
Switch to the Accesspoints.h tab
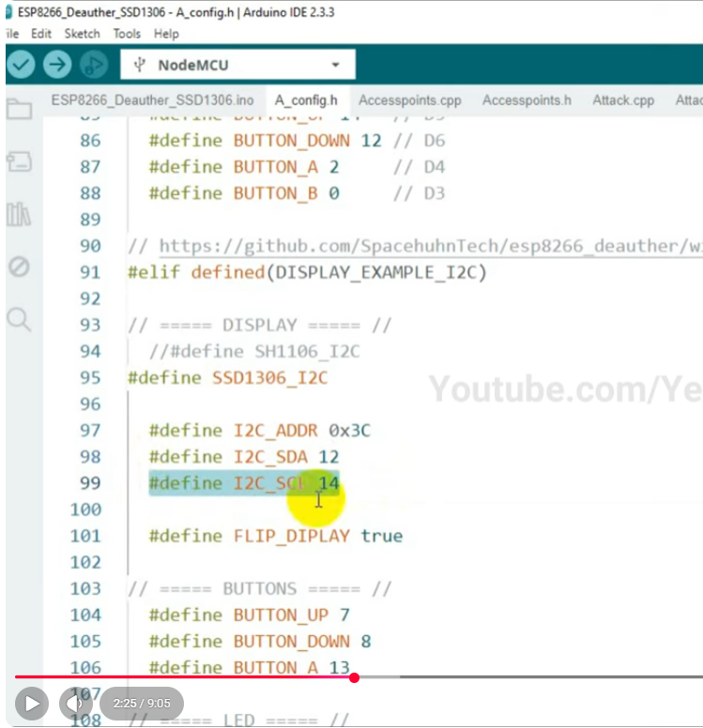(527, 100)
